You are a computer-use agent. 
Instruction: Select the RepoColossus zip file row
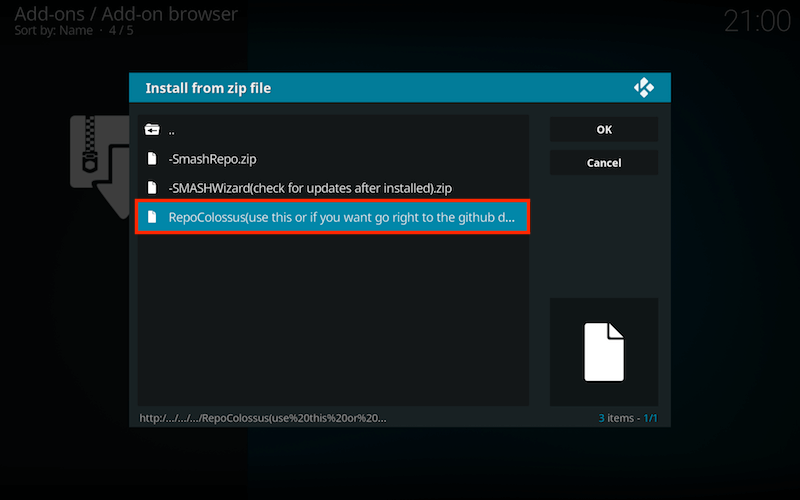(333, 217)
